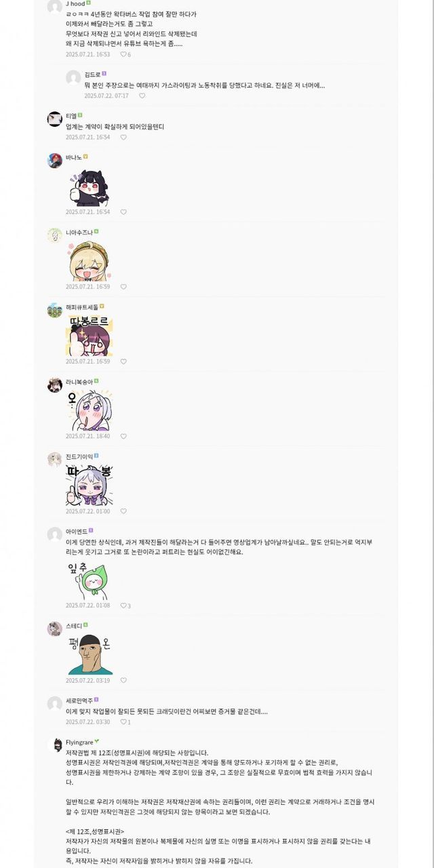This screenshot has height=868, width=434.
Task: Open the Flyingrare user avatar
Action: (58, 745)
